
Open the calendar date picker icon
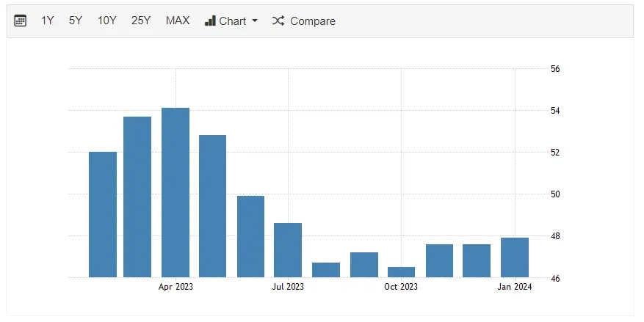click(x=20, y=21)
